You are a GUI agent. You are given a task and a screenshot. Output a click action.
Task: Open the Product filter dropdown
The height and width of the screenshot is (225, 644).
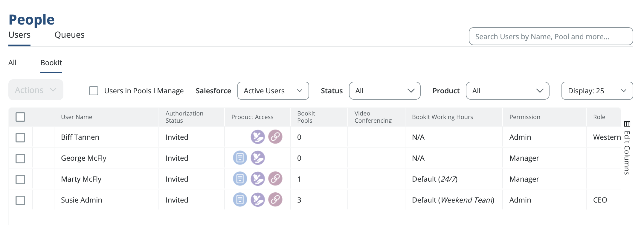(507, 91)
